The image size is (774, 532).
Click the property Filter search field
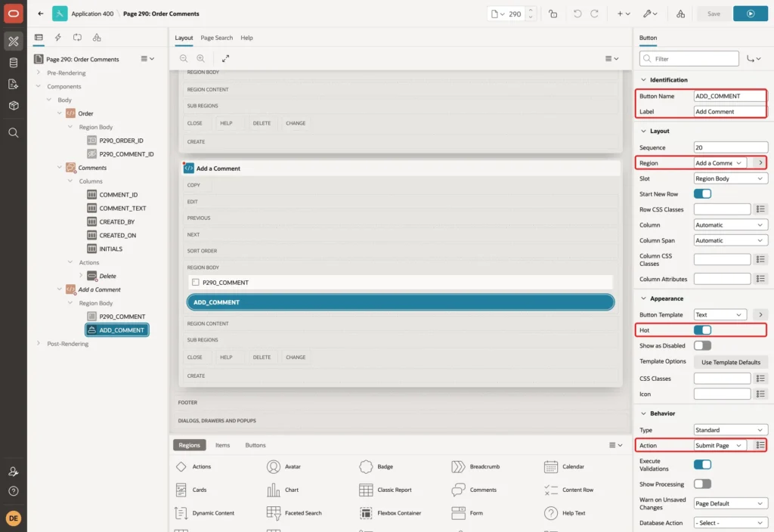(x=689, y=59)
